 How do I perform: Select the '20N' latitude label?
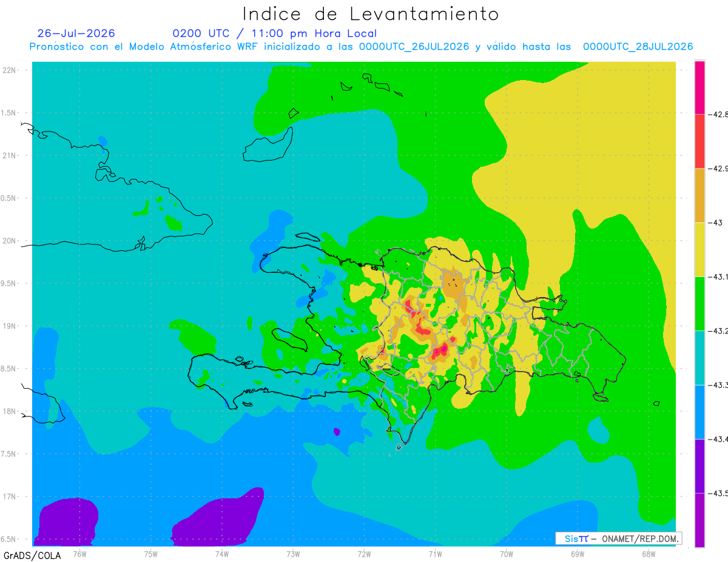click(x=10, y=241)
